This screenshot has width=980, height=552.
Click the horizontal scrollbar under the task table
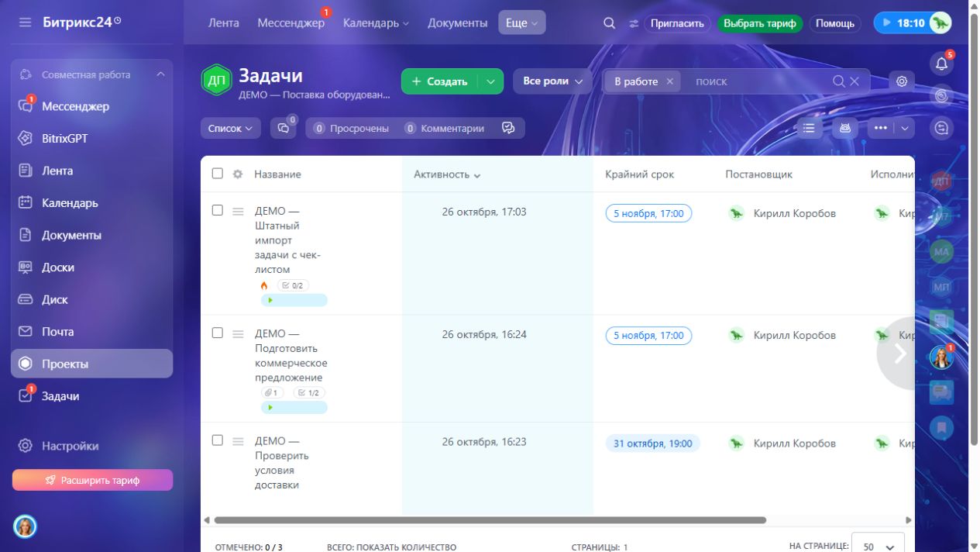click(490, 520)
